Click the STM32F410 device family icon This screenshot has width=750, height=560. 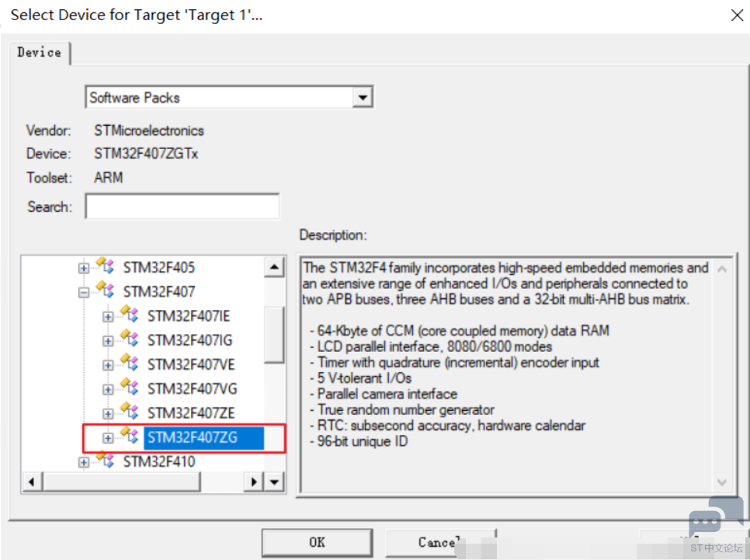[106, 460]
